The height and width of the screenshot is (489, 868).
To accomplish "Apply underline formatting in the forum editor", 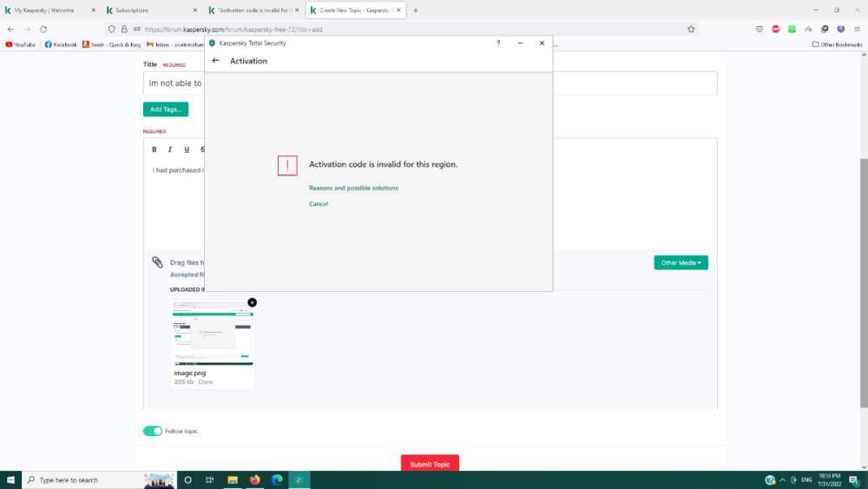I will click(x=187, y=149).
